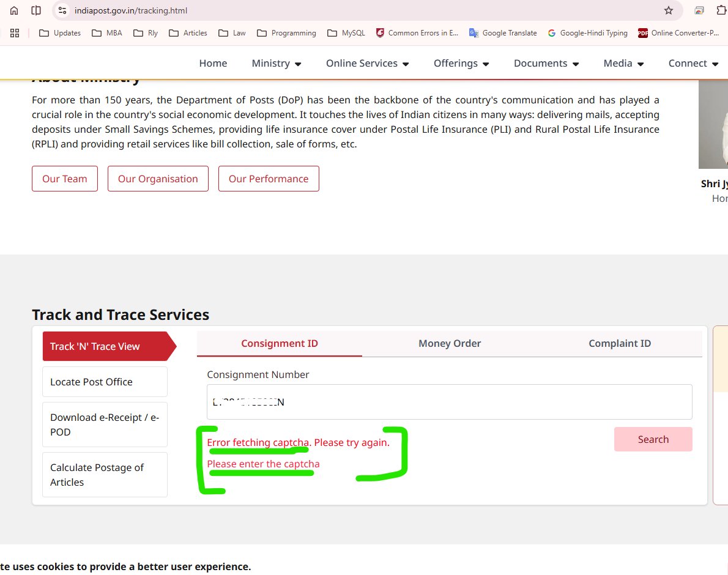This screenshot has height=575, width=728.
Task: Expand the Offerings dropdown menu
Action: pos(461,63)
